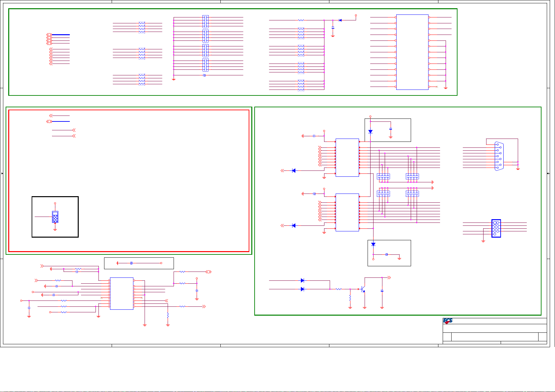Select the top dashed capacitor array

click(x=205, y=21)
